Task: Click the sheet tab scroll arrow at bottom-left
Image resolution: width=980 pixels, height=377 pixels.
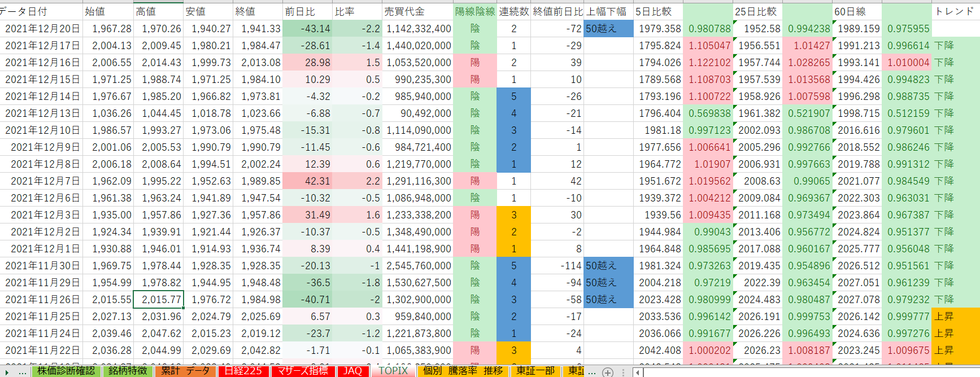Action: coord(7,372)
